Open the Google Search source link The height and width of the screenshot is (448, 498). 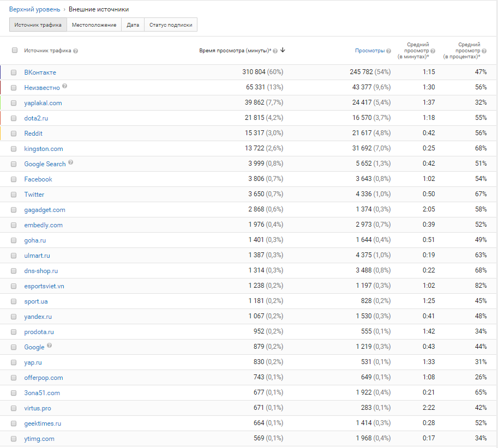[45, 164]
